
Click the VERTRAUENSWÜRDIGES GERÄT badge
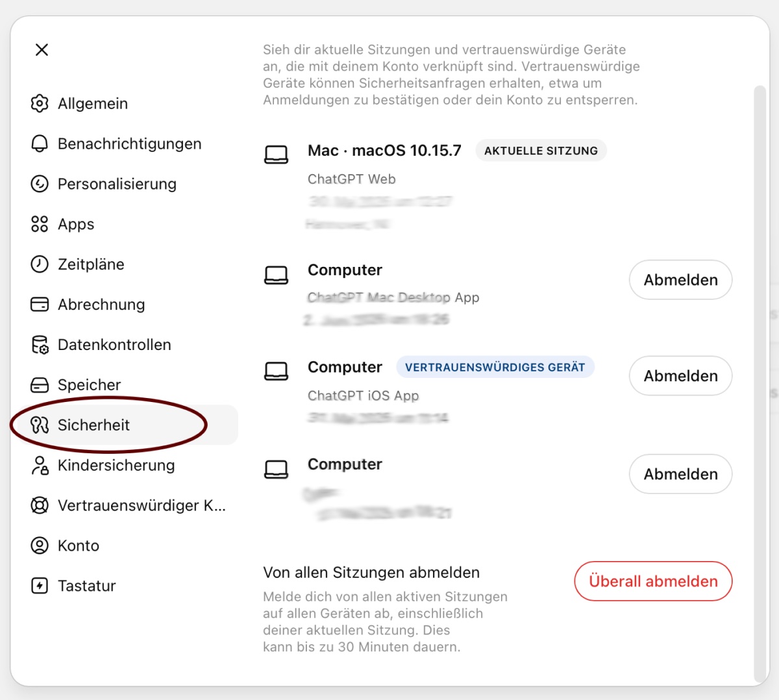(x=495, y=367)
